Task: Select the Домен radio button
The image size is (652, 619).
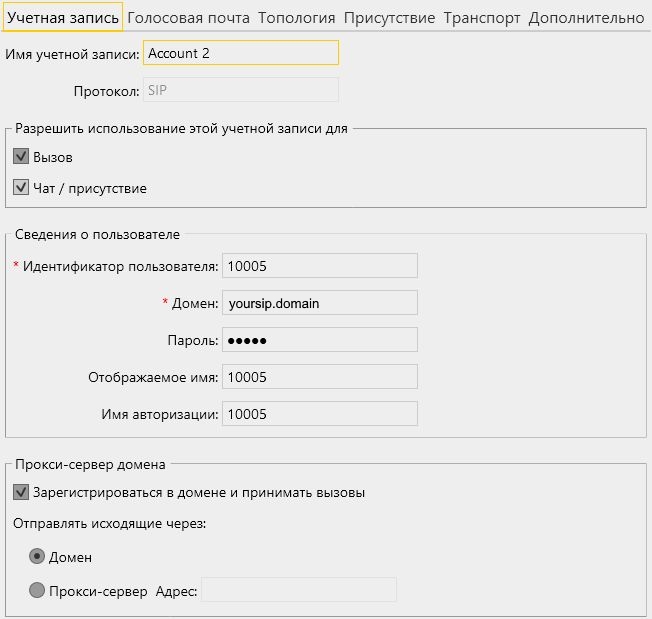Action: pyautogui.click(x=37, y=557)
